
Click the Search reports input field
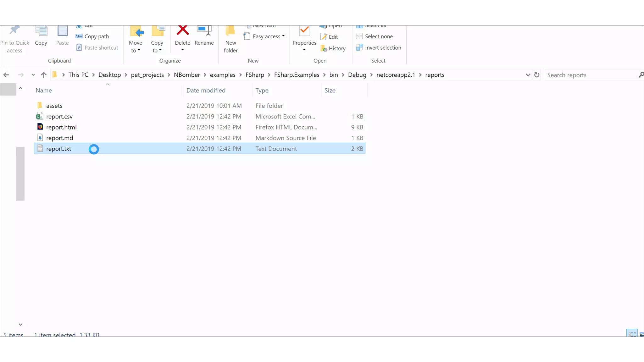591,75
